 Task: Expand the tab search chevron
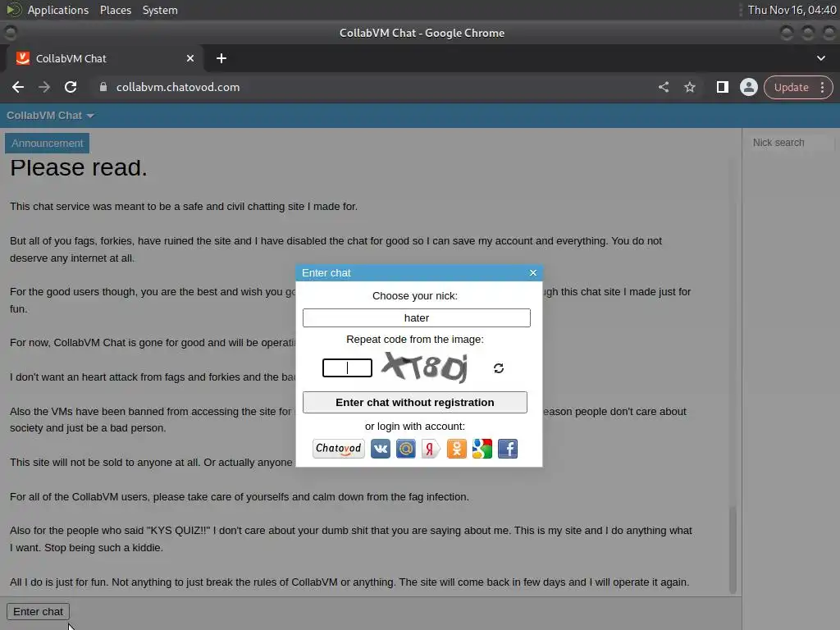click(x=820, y=58)
